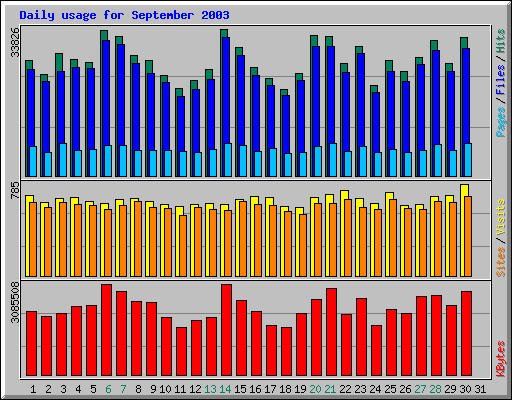Click day label 25 on the axis
The width and height of the screenshot is (512, 400).
click(x=390, y=389)
